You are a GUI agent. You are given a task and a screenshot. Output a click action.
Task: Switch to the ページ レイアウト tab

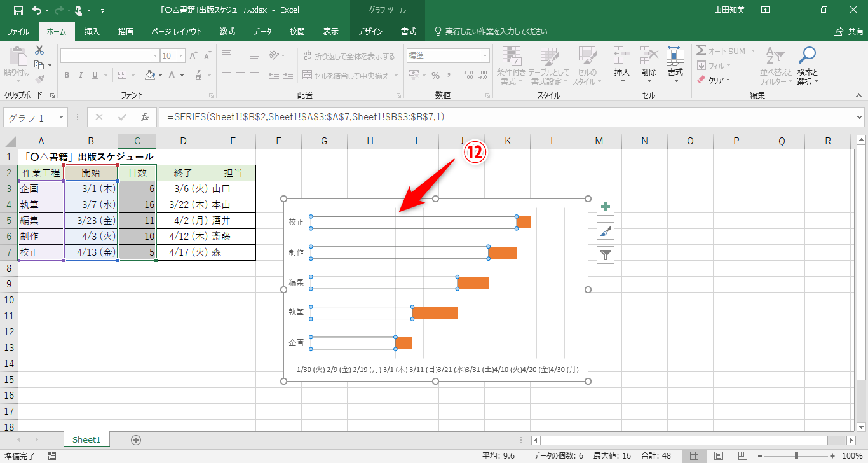pyautogui.click(x=177, y=31)
